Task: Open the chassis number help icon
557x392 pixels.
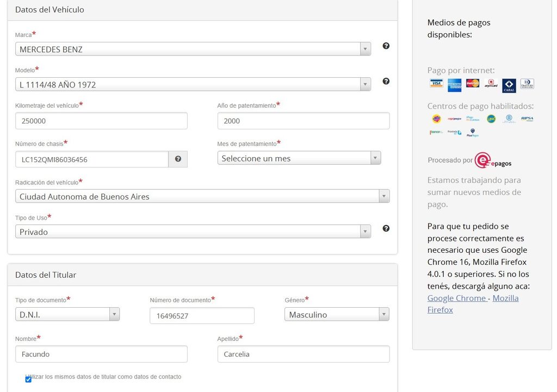Action: 178,159
